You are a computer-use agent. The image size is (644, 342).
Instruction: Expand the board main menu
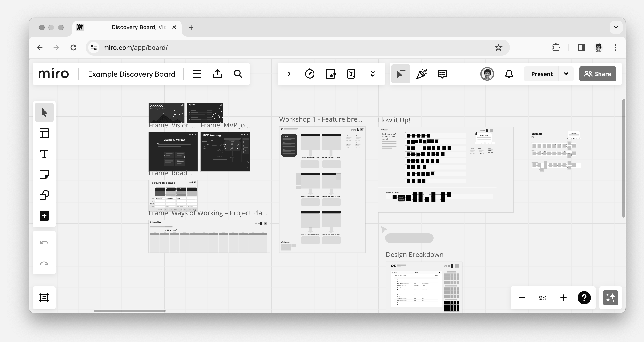(197, 74)
